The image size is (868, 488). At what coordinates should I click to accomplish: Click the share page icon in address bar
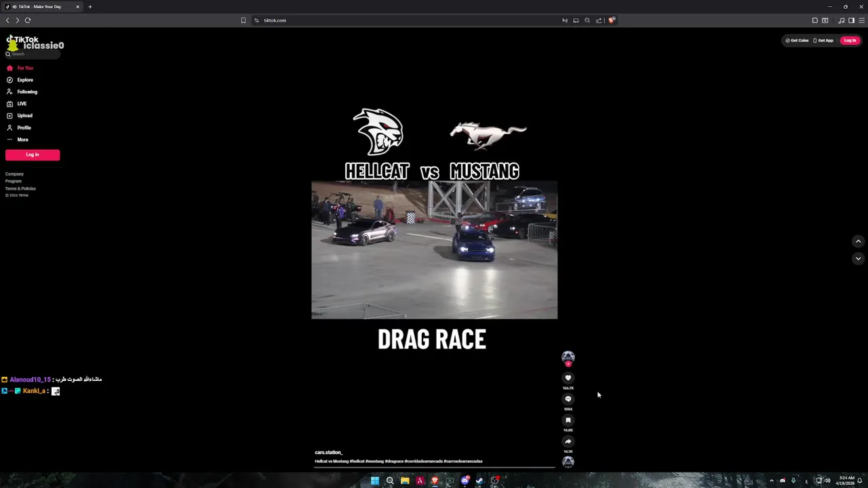pyautogui.click(x=599, y=20)
